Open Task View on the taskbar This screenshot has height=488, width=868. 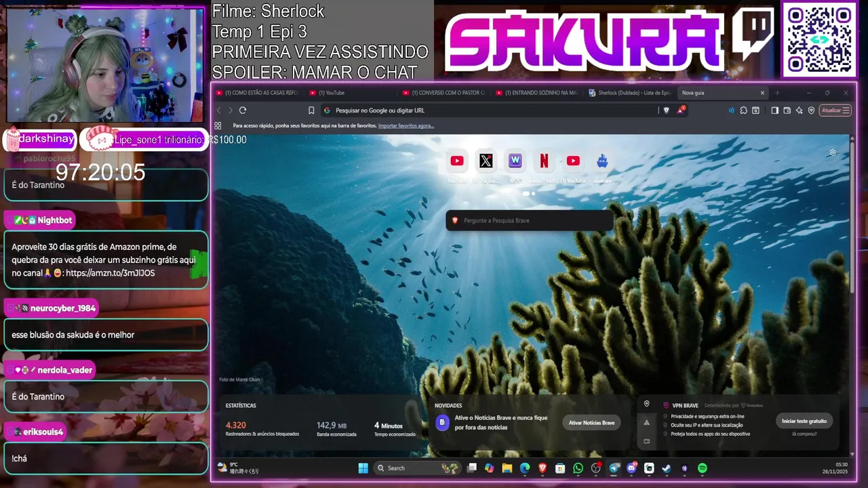pyautogui.click(x=471, y=468)
